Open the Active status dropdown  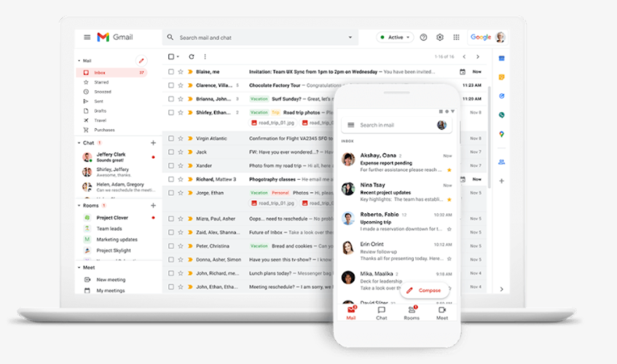[x=395, y=37]
